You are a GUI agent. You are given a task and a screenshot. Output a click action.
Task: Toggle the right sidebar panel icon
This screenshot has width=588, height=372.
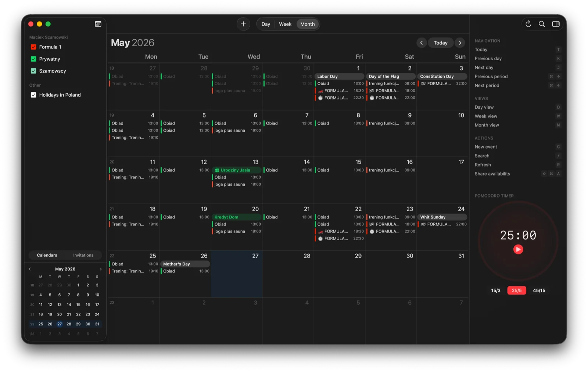556,24
